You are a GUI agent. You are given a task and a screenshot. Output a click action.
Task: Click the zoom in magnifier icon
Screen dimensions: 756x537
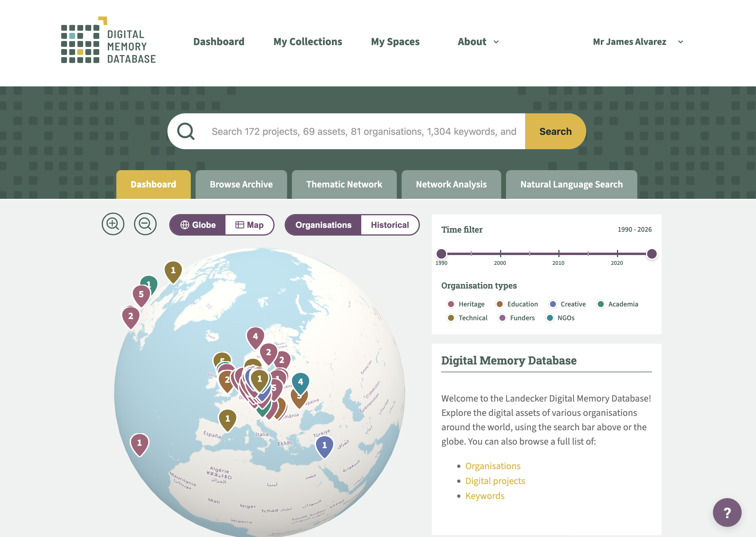(x=113, y=224)
